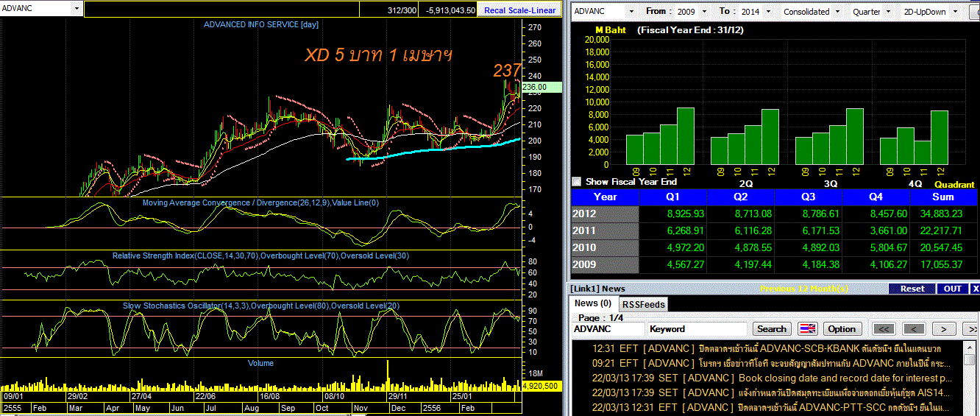Click the OUT button in News header
This screenshot has height=416, width=980.
pos(952,289)
